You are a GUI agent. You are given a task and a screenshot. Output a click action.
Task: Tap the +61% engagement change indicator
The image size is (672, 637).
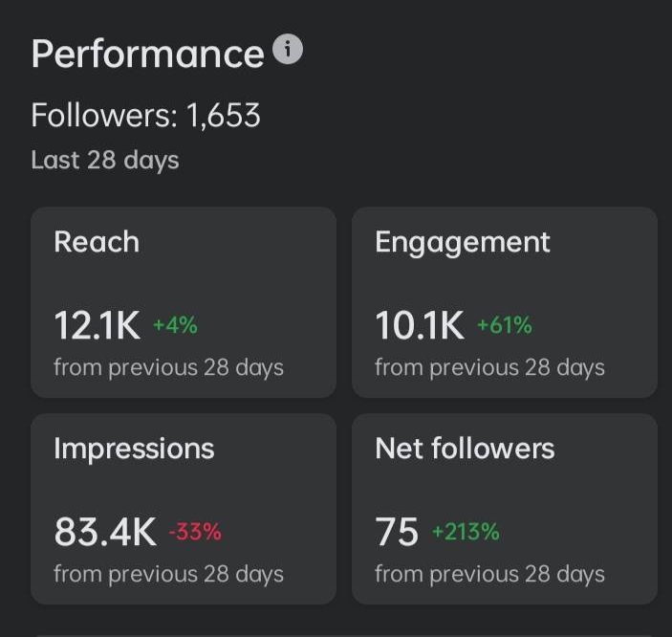[504, 325]
